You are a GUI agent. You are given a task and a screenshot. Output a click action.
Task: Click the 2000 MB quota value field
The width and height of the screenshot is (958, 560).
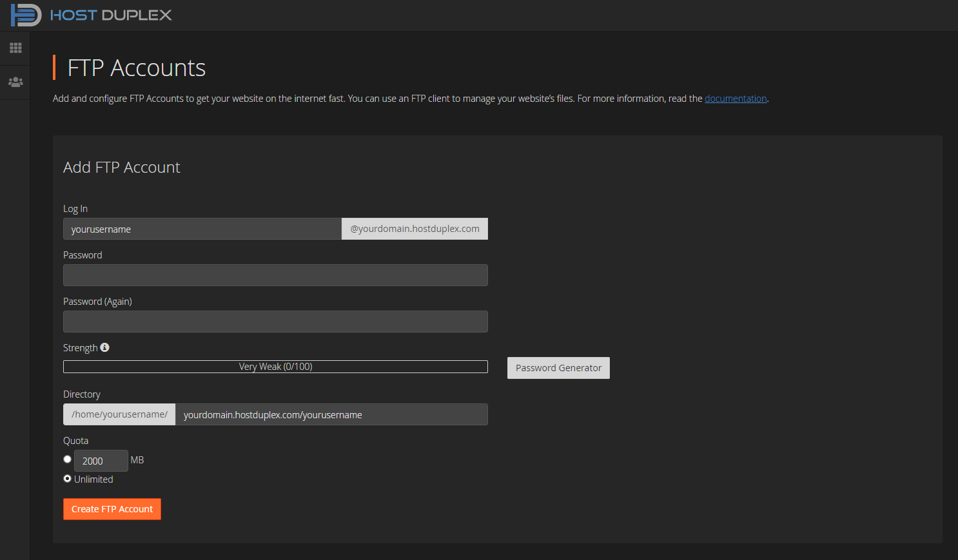(x=101, y=460)
